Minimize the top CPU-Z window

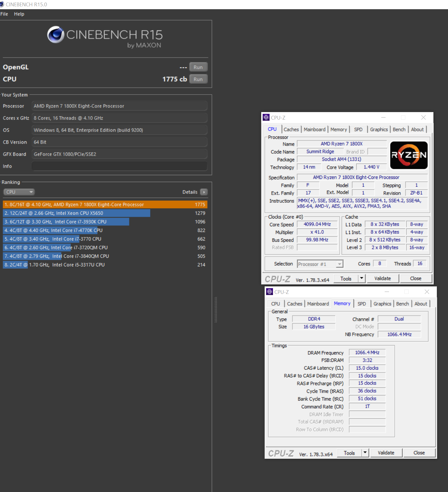click(x=383, y=118)
